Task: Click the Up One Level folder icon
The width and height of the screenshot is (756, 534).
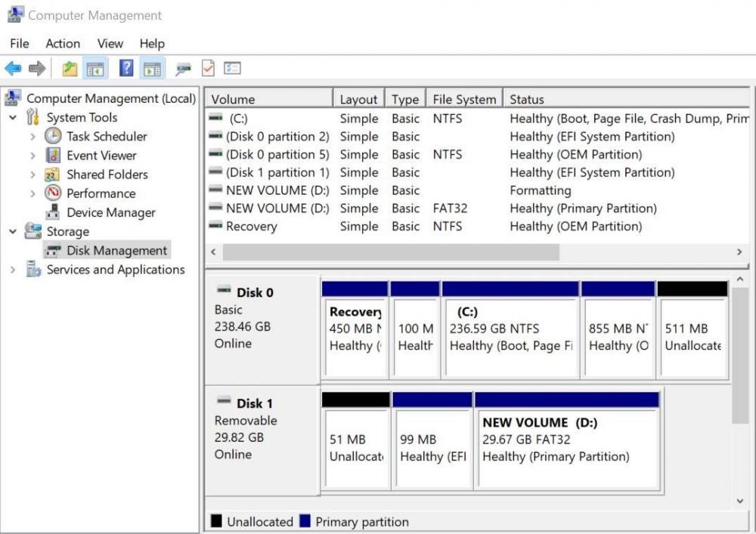Action: pyautogui.click(x=70, y=69)
